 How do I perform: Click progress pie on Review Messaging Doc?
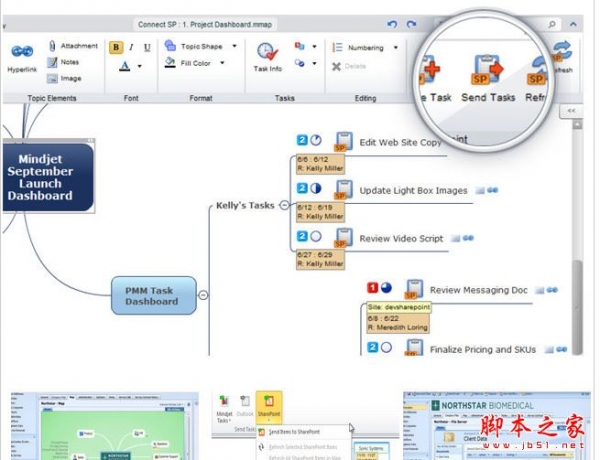click(386, 287)
